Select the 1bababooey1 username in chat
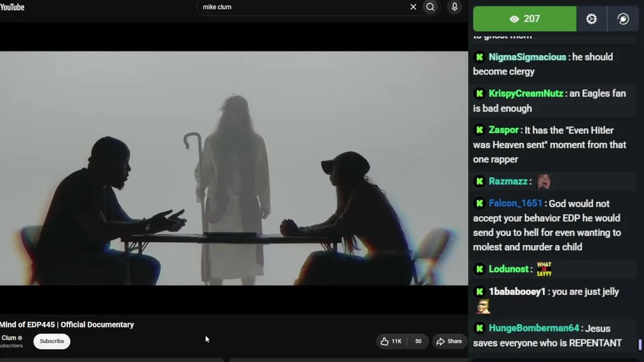The height and width of the screenshot is (362, 644). pos(517,292)
